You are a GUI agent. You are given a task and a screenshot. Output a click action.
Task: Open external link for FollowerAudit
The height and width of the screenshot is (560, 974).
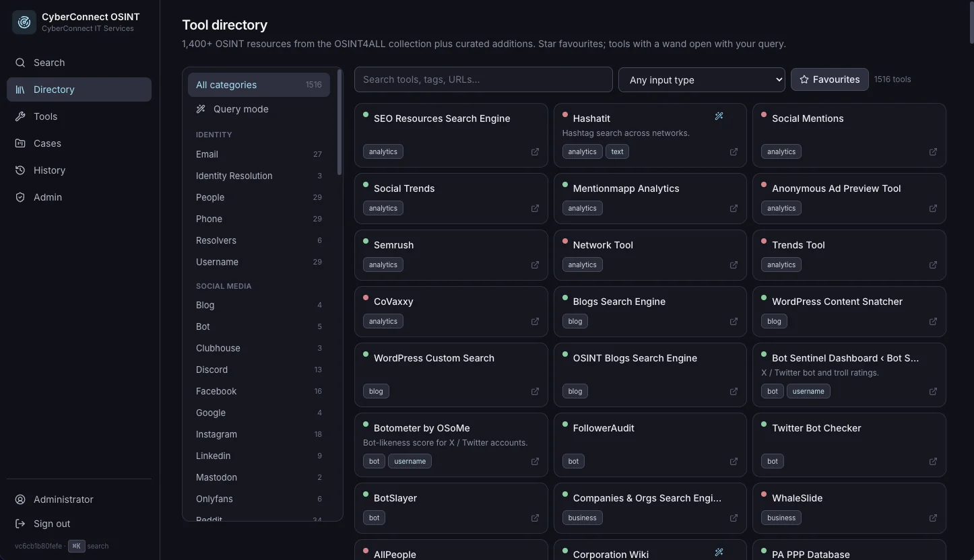point(734,462)
